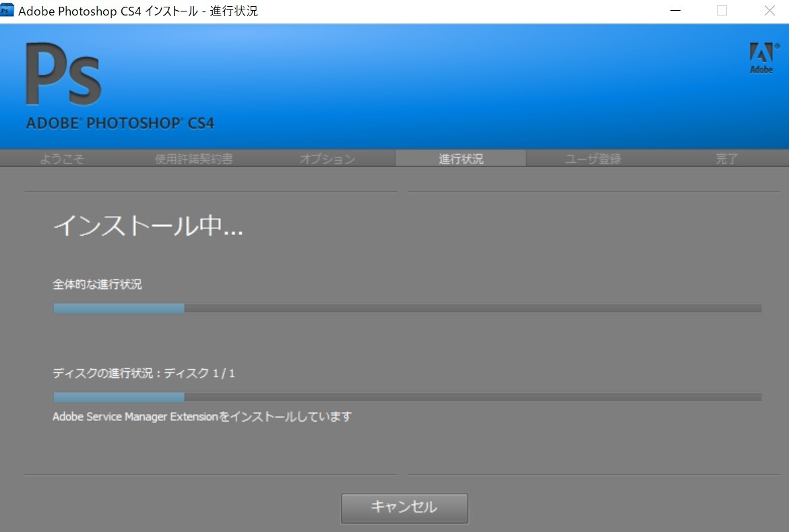789x532 pixels.
Task: Click the Photoshop icon in the title bar
Action: click(x=7, y=10)
